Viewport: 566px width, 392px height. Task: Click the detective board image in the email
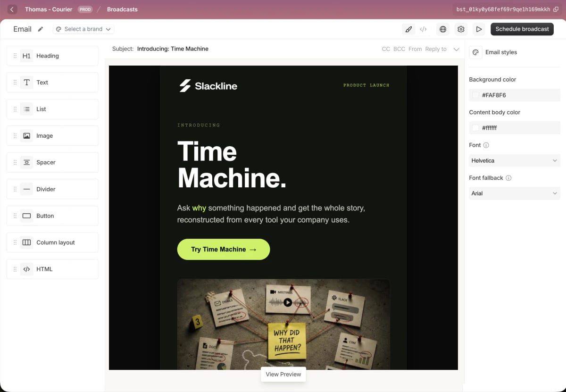(x=283, y=324)
